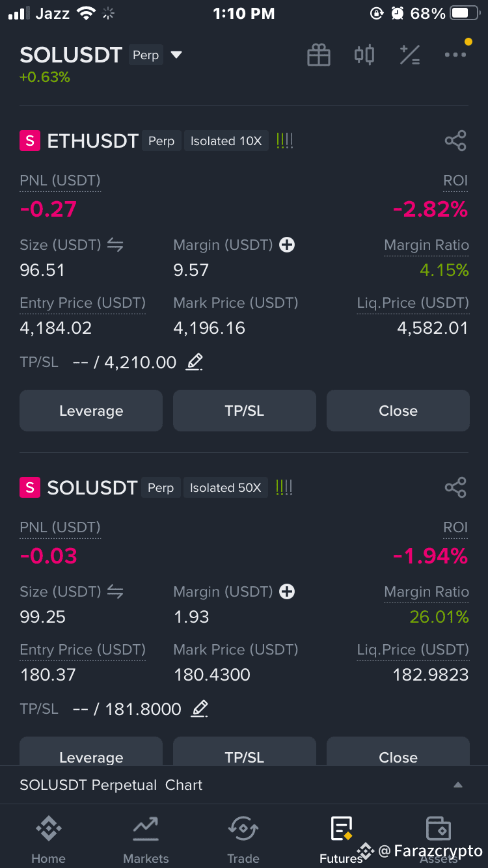This screenshot has width=488, height=868.
Task: Open the Isolated 10X margin mode selector
Action: (226, 141)
